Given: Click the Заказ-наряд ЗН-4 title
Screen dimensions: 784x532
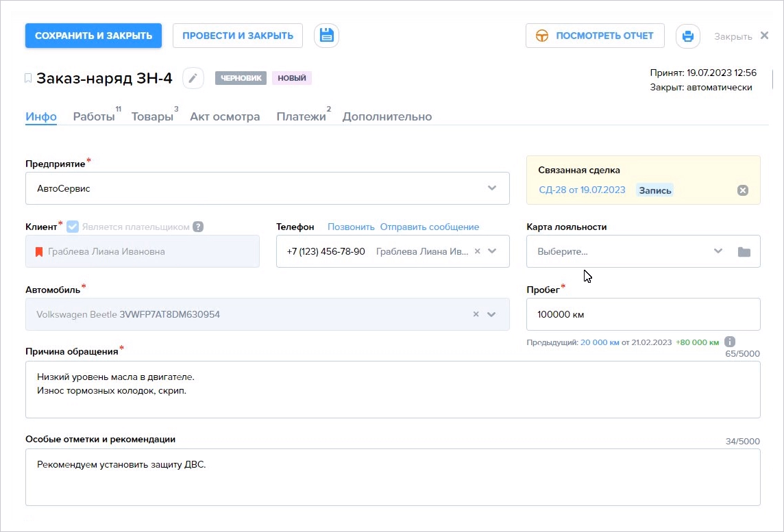Looking at the screenshot, I should point(104,79).
